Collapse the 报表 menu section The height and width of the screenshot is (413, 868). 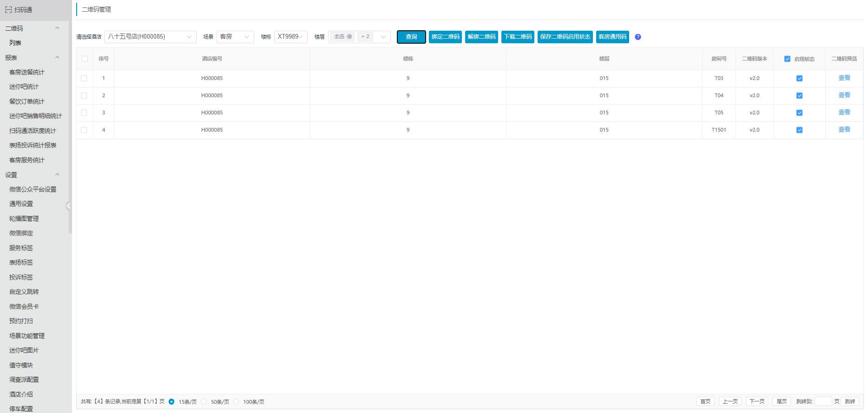tap(57, 58)
